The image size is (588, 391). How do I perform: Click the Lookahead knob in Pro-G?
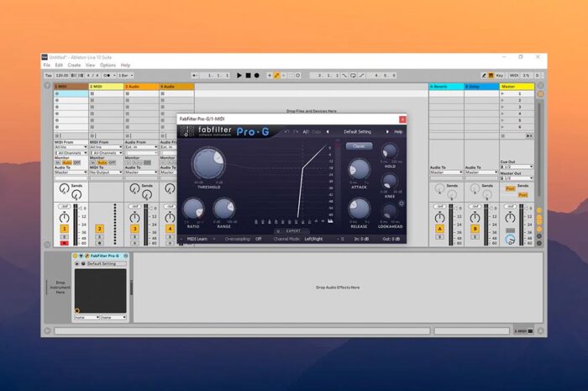[x=390, y=212]
